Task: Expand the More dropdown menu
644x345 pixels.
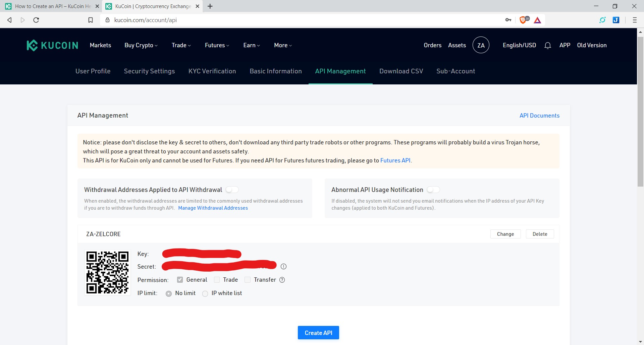Action: pyautogui.click(x=283, y=45)
